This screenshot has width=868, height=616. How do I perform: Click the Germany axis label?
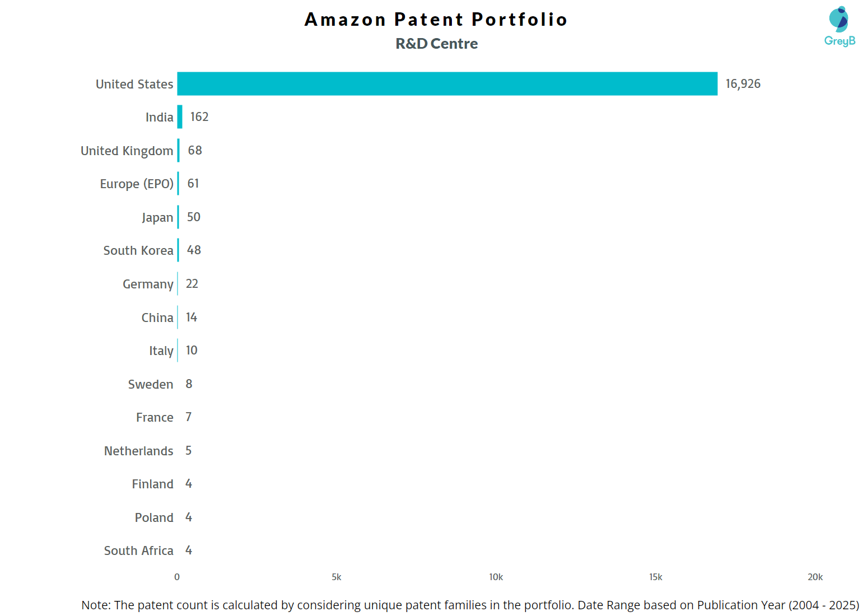pyautogui.click(x=148, y=284)
